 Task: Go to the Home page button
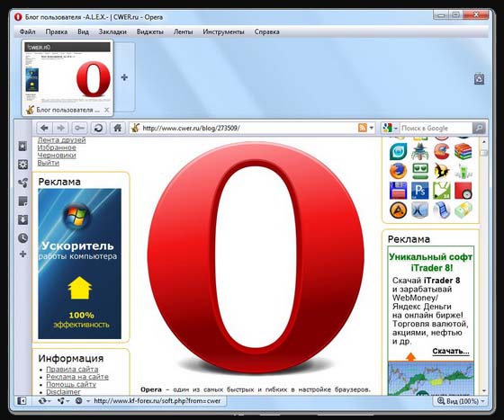(x=117, y=128)
